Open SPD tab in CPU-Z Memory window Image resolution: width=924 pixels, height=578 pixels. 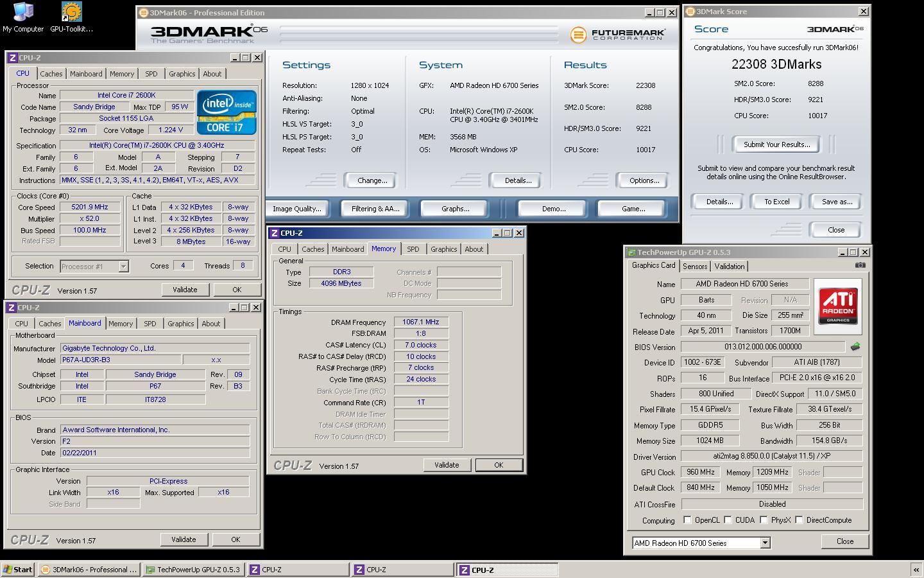click(413, 249)
